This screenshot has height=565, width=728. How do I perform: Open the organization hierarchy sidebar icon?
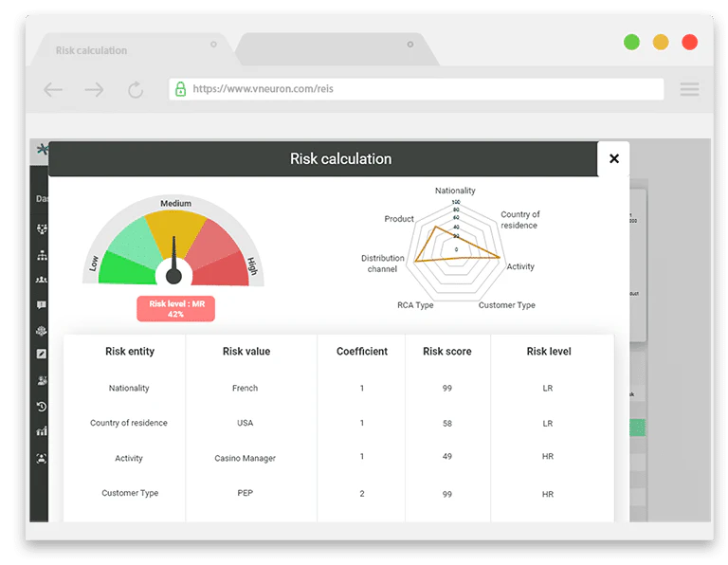coord(42,255)
